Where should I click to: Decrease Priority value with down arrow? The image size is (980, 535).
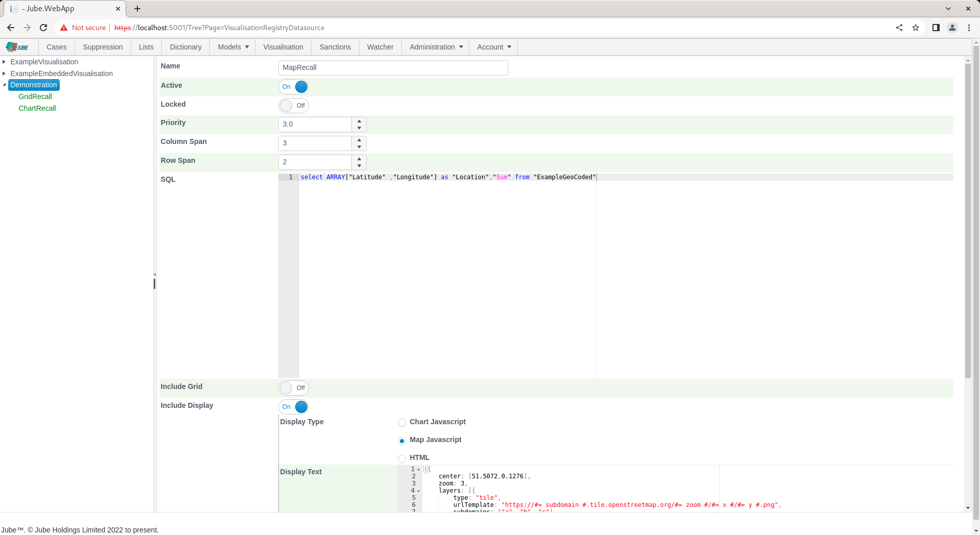pyautogui.click(x=359, y=128)
